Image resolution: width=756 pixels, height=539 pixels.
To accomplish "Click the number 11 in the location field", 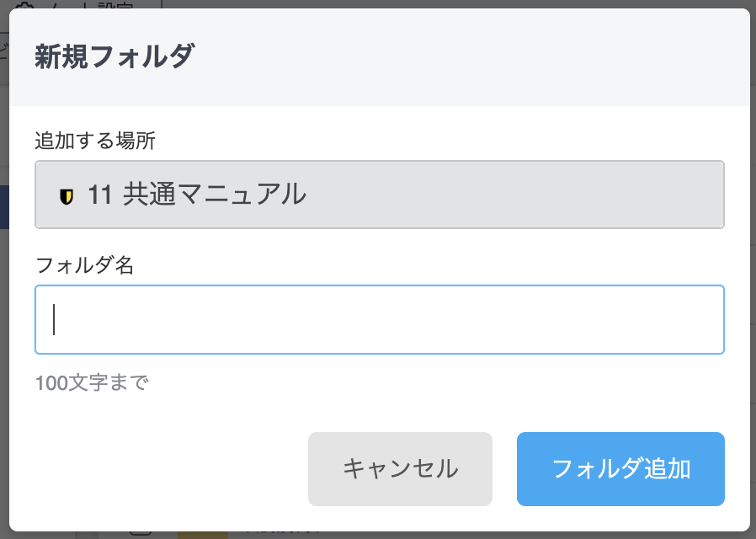I will (x=99, y=195).
